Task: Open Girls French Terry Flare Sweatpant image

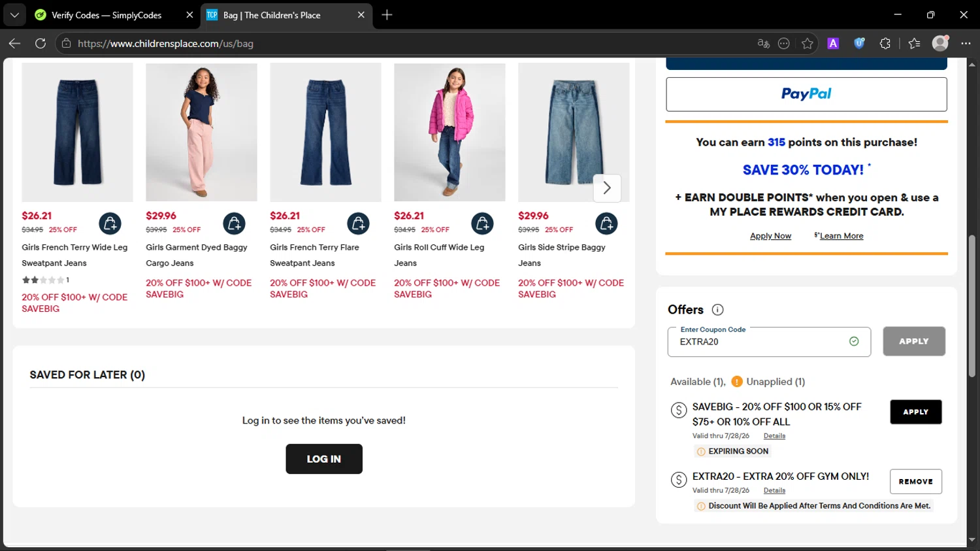Action: point(325,132)
